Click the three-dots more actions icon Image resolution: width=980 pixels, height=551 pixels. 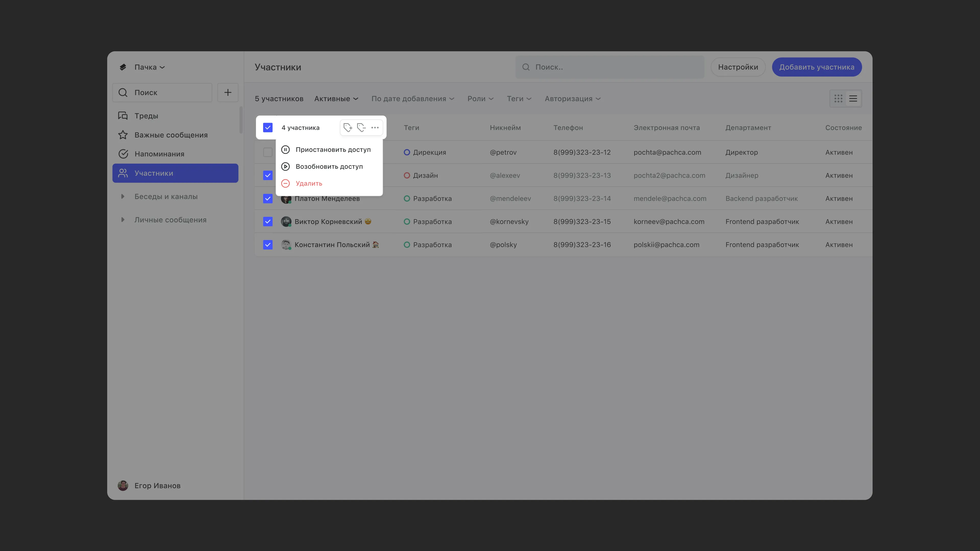coord(375,128)
